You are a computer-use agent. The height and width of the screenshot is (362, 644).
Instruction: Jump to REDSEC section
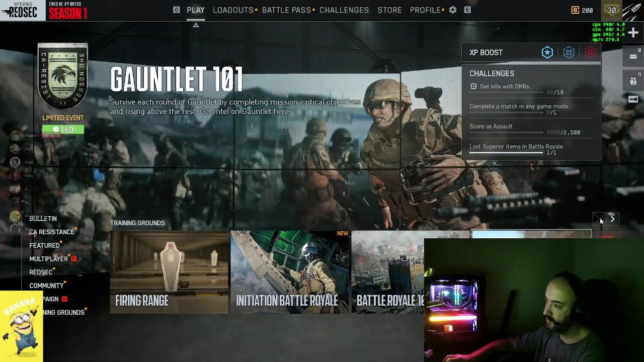pos(41,273)
